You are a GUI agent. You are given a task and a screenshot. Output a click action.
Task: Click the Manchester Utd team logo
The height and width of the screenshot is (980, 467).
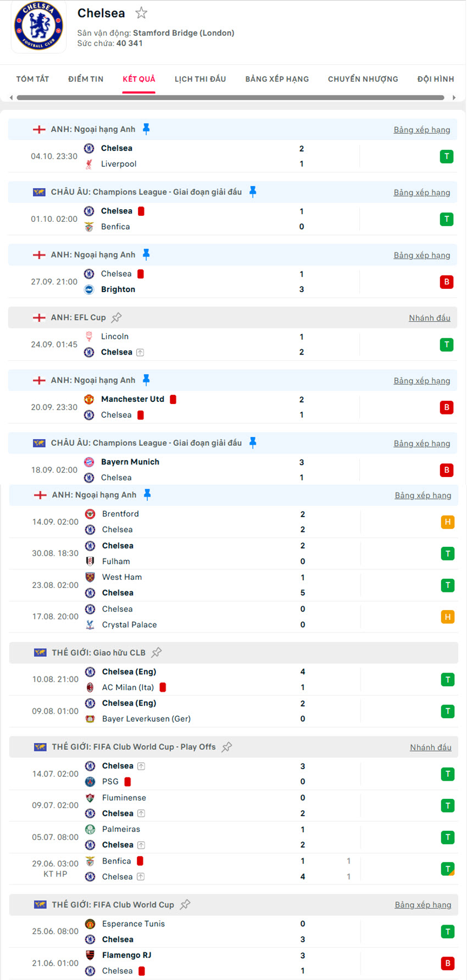tap(89, 399)
